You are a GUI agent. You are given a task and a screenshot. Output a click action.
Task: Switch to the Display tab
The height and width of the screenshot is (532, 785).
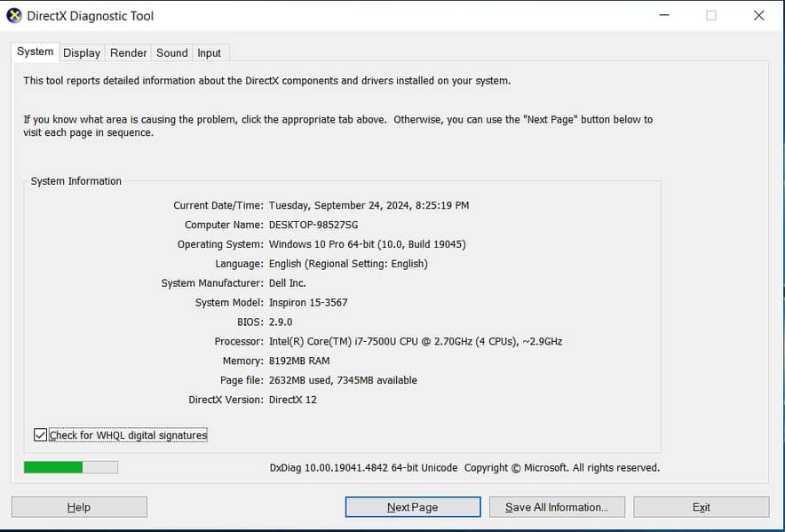pos(82,53)
